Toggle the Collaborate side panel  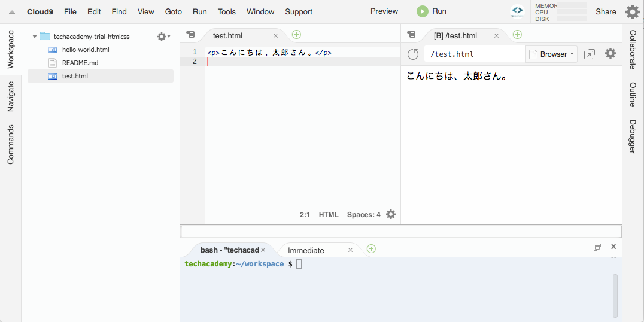633,50
